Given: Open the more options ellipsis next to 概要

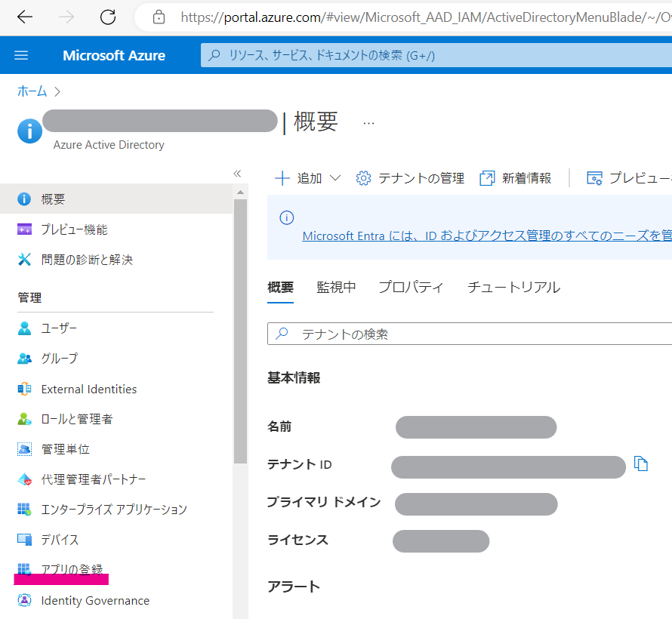Looking at the screenshot, I should [x=368, y=123].
